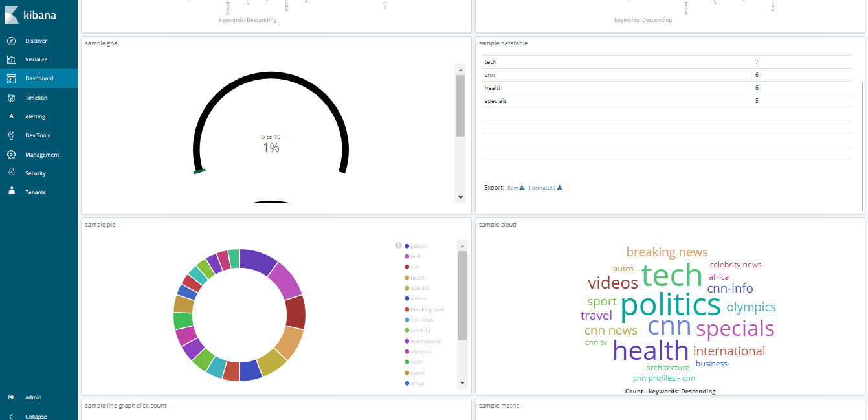The image size is (868, 420).
Task: Click the 1% goal gauge value
Action: click(x=271, y=148)
